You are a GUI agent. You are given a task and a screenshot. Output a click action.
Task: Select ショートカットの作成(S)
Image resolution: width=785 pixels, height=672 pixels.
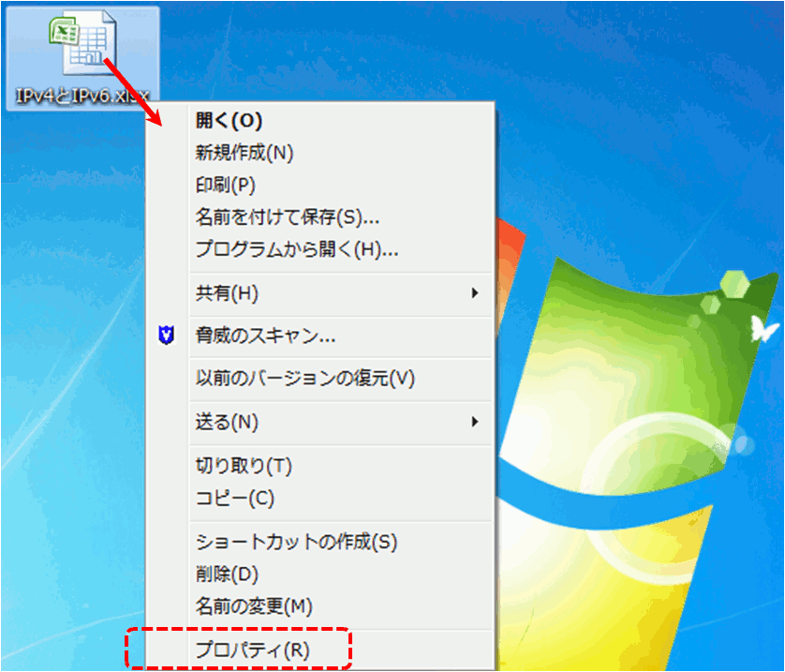(296, 542)
